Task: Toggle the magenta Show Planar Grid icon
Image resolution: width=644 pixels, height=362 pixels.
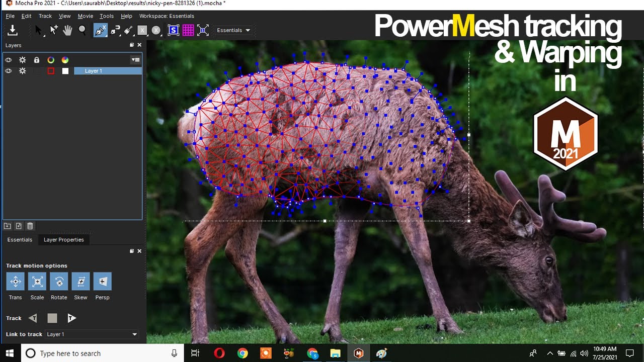Action: [188, 30]
